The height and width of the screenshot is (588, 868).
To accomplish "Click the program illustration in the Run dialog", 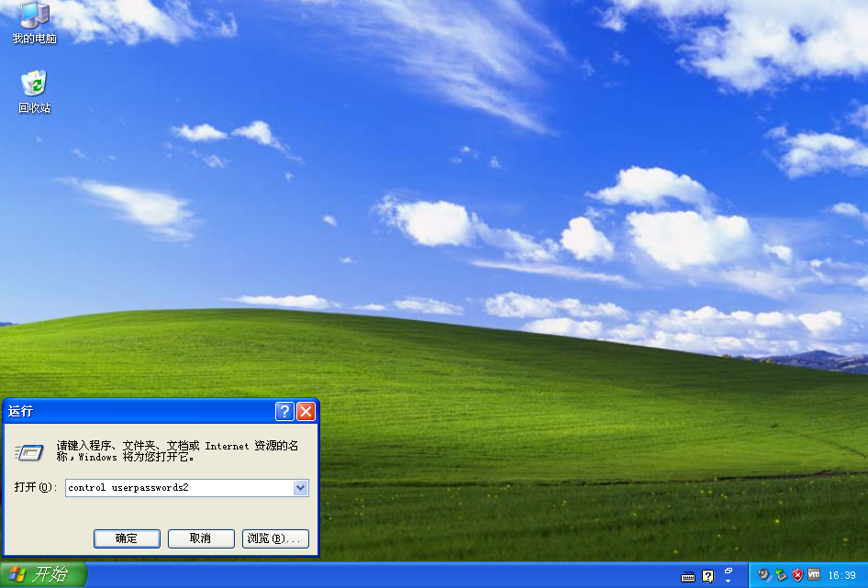I will [x=30, y=452].
